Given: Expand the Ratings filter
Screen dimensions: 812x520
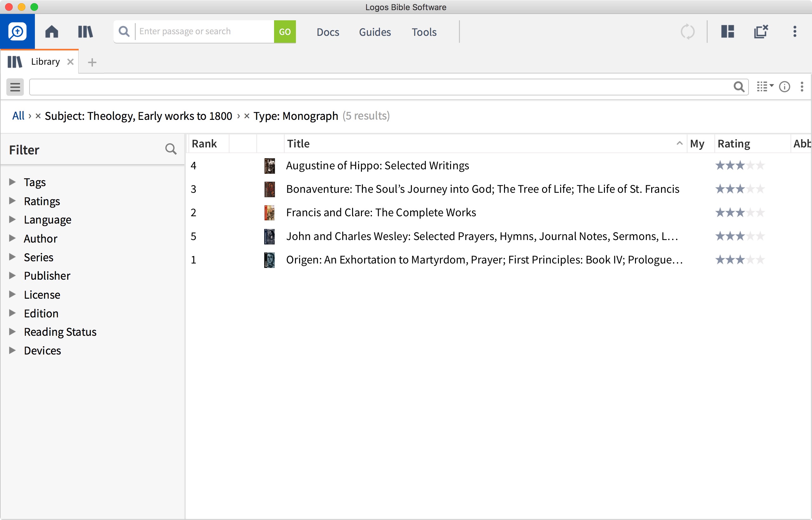Looking at the screenshot, I should 12,201.
